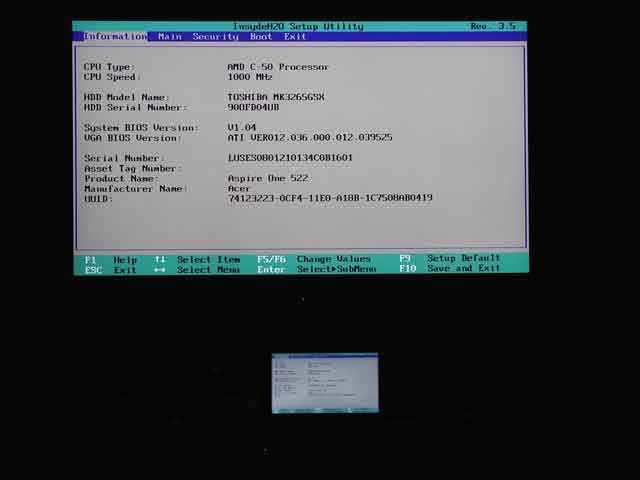The width and height of the screenshot is (640, 480).
Task: Click the F10 key hint
Action: (408, 269)
